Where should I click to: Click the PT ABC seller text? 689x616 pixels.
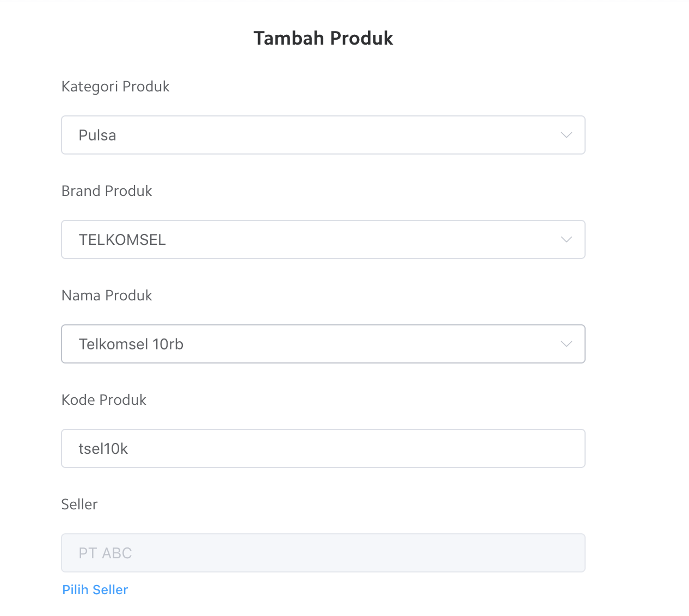(x=106, y=553)
